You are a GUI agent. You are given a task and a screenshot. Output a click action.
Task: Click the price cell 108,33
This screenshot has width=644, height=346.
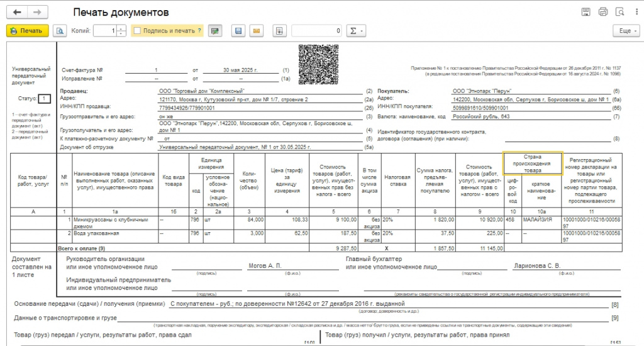pos(287,223)
